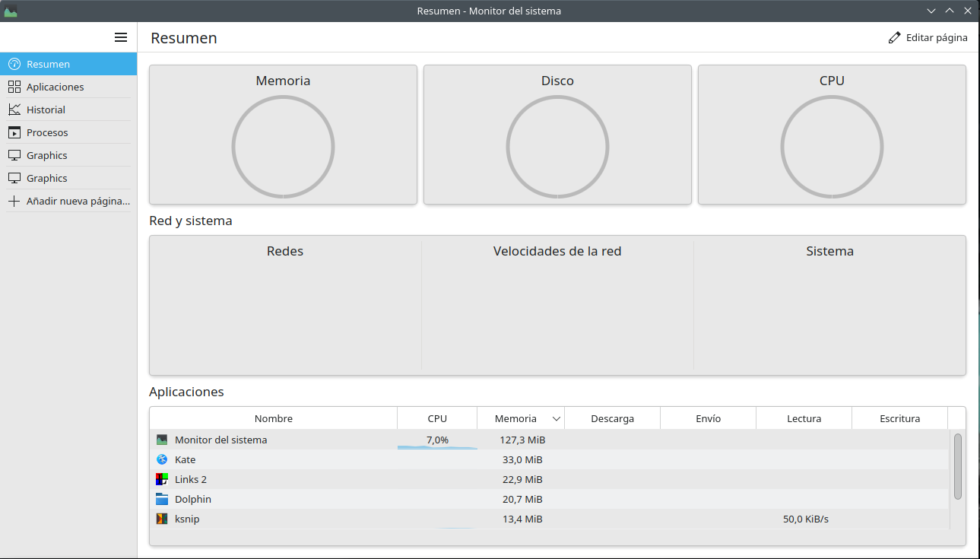
Task: Click the Aplicaciones grid icon in sidebar
Action: point(14,87)
